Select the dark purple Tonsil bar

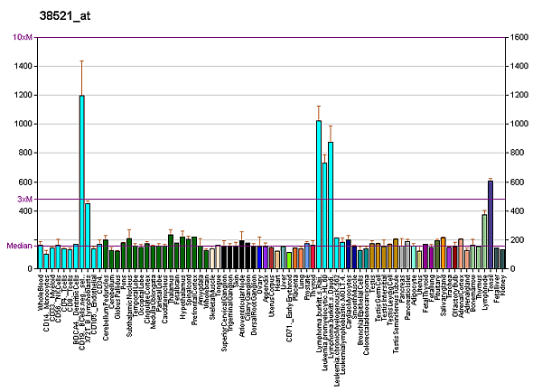pyautogui.click(x=491, y=224)
